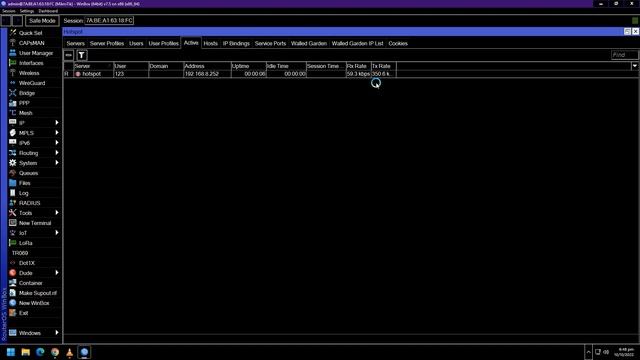Select the hotspot active user row
The height and width of the screenshot is (360, 640).
click(230, 74)
